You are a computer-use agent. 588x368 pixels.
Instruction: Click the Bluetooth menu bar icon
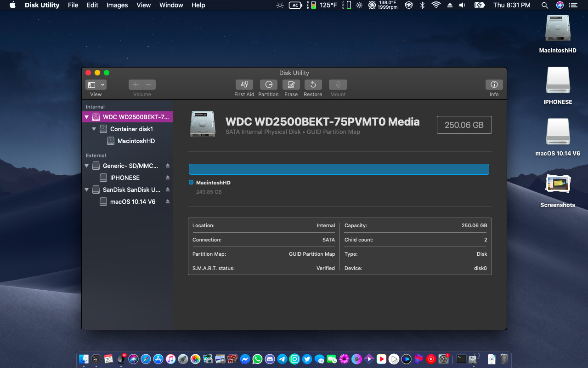point(423,5)
